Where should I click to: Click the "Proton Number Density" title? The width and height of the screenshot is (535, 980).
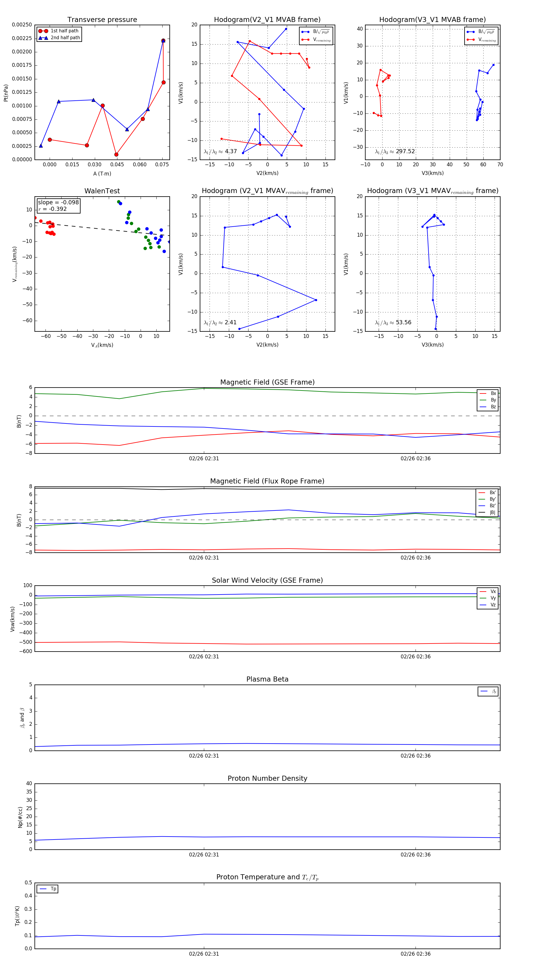tap(267, 778)
